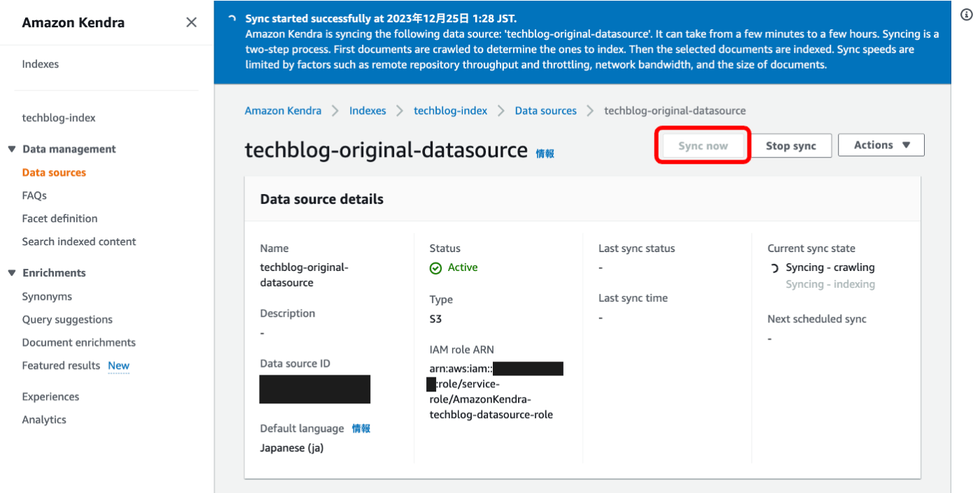Viewport: 980px width, 493px height.
Task: Click the Current sync state label
Action: click(x=811, y=249)
